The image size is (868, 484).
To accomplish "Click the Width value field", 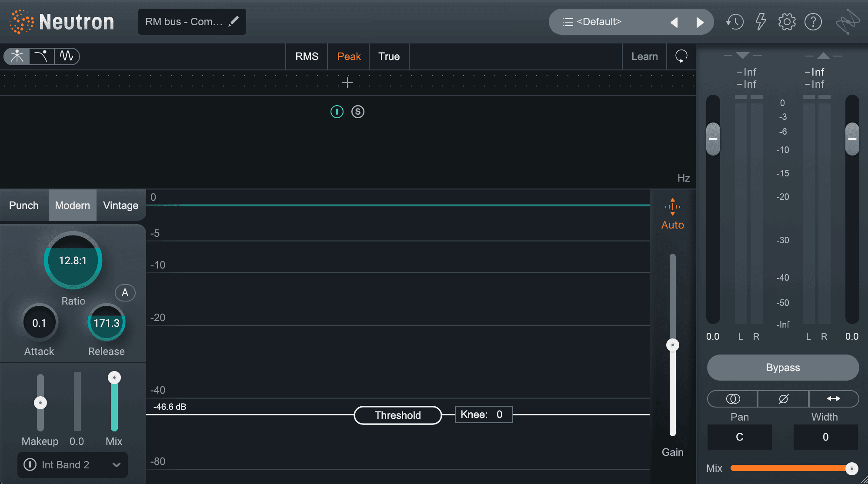I will (x=825, y=437).
